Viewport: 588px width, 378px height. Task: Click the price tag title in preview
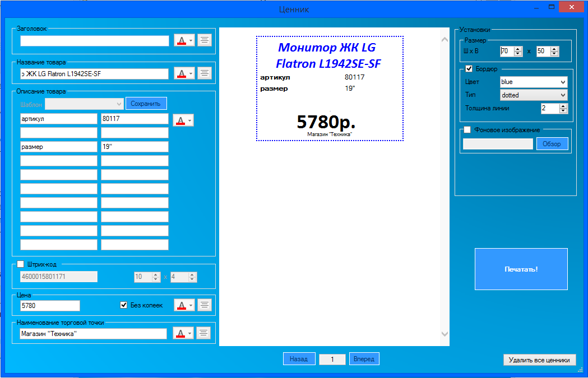coord(328,55)
